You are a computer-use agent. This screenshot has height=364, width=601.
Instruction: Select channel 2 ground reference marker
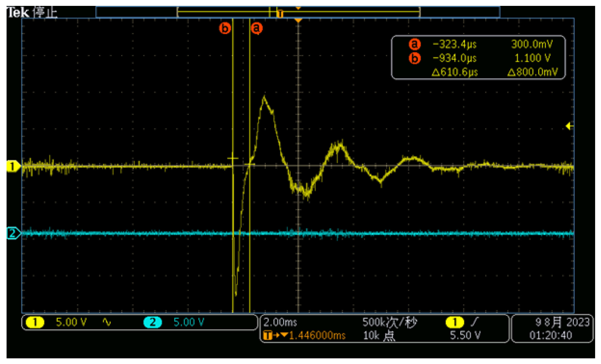[x=12, y=233]
